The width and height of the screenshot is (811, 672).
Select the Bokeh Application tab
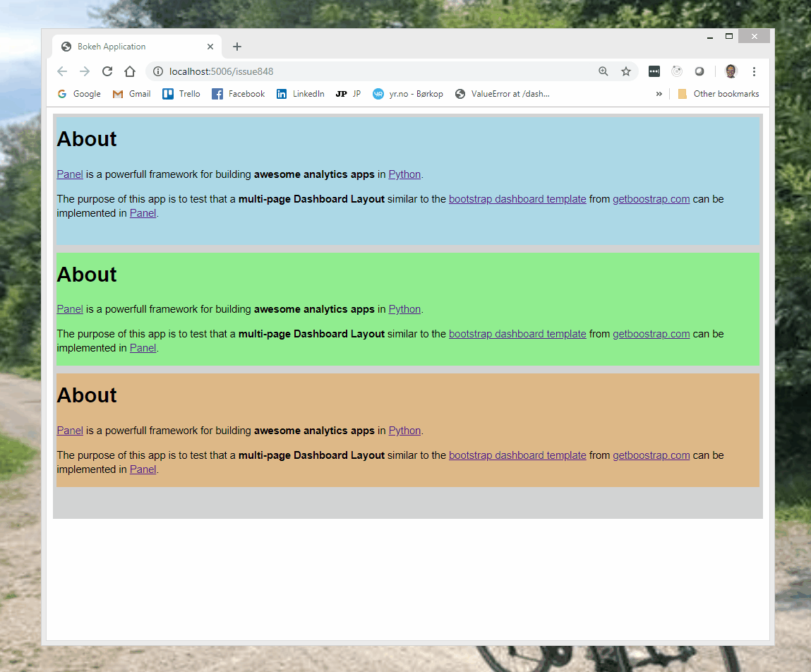(x=137, y=47)
